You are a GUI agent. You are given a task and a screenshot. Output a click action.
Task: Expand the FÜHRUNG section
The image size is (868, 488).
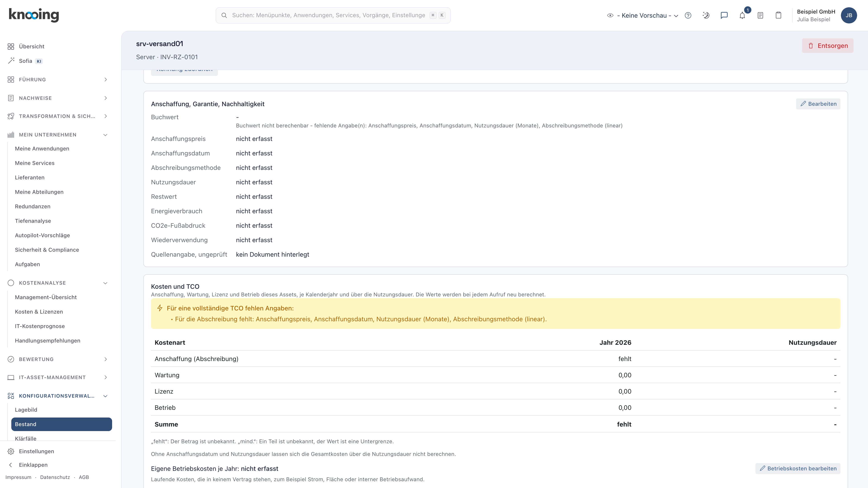click(58, 80)
